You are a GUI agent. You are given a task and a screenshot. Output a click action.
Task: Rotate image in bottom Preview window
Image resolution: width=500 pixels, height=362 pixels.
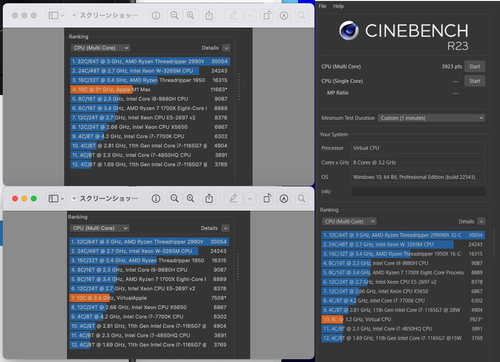[x=267, y=199]
